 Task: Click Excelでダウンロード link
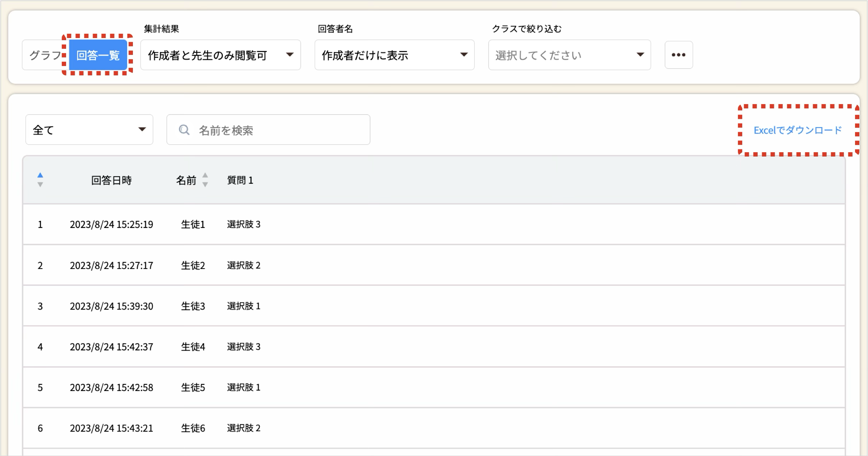797,130
